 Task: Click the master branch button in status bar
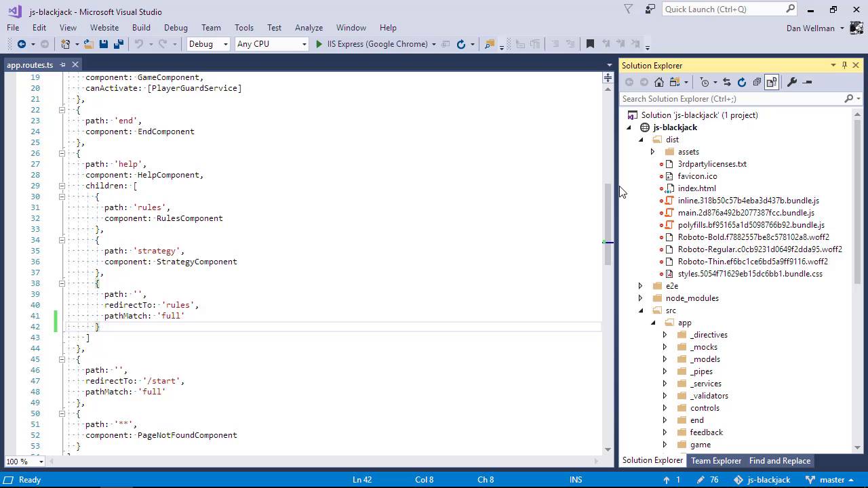pyautogui.click(x=831, y=479)
